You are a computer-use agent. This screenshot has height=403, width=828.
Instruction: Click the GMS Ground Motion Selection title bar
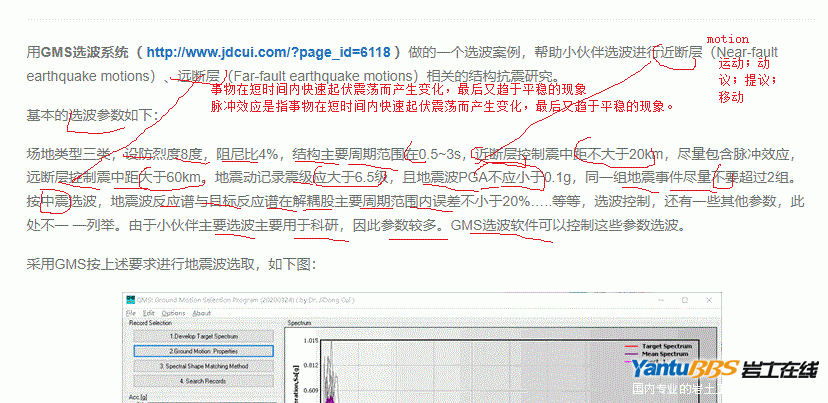tap(300, 300)
